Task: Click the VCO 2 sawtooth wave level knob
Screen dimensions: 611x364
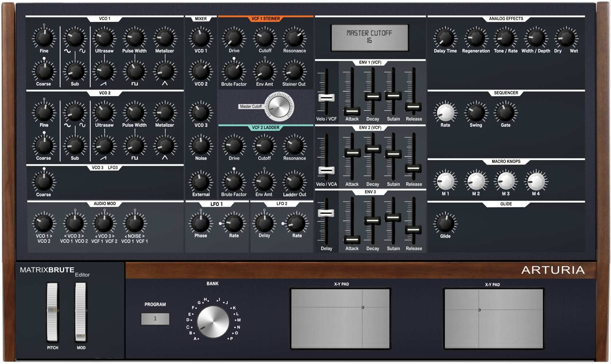Action: [104, 145]
